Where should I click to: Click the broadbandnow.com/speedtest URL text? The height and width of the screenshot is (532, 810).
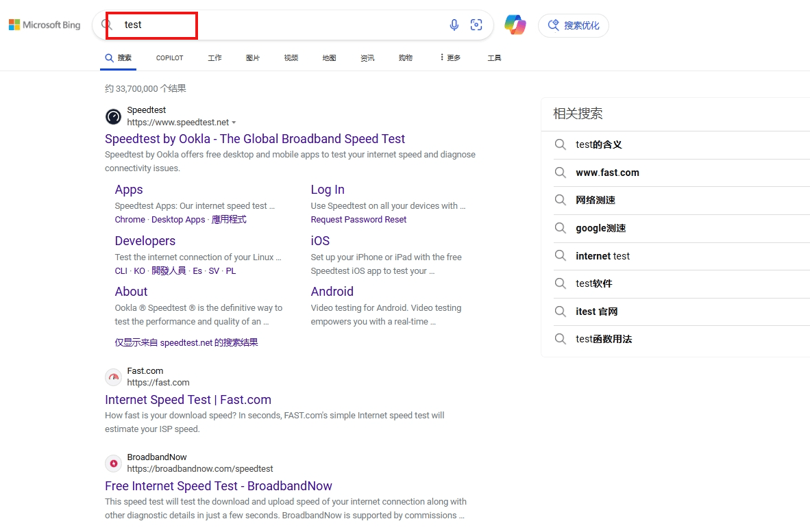[200, 468]
